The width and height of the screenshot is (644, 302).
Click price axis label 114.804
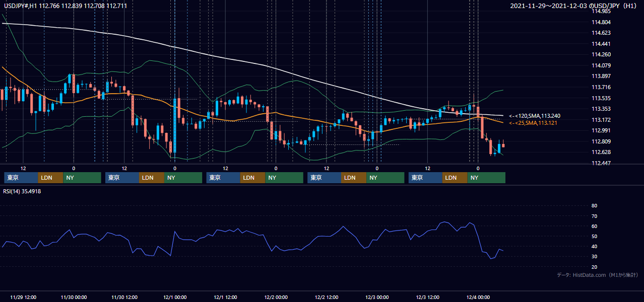pyautogui.click(x=601, y=22)
